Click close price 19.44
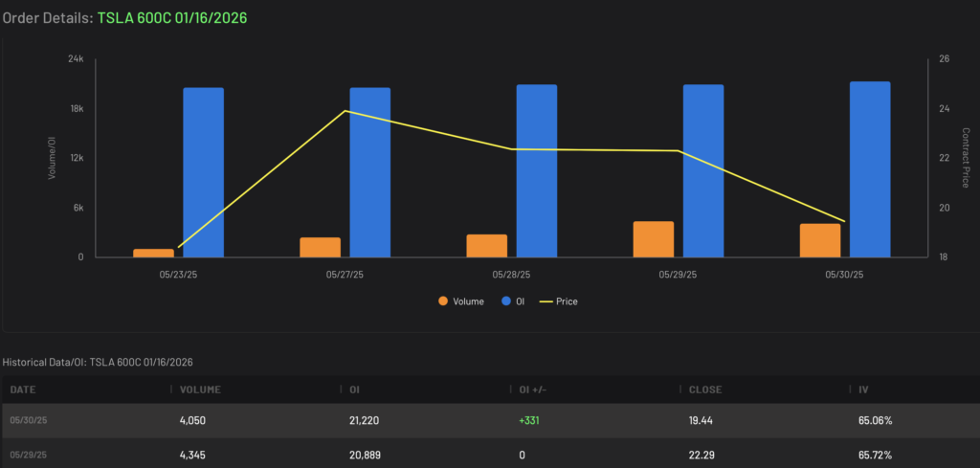The image size is (980, 468). (700, 420)
